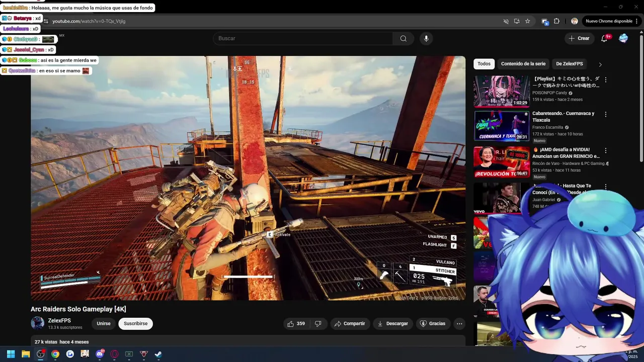Click the Unirse button
The height and width of the screenshot is (362, 644).
pos(104,324)
